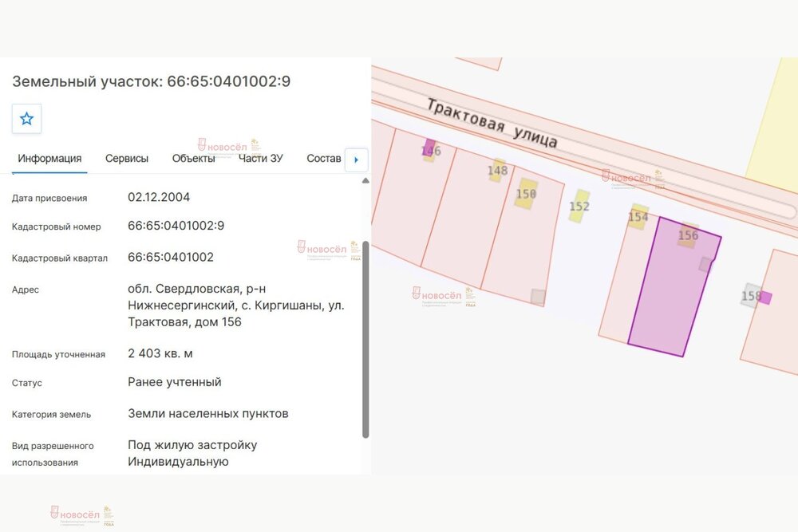Click house number 146 on map
The width and height of the screenshot is (798, 532).
pos(431,151)
